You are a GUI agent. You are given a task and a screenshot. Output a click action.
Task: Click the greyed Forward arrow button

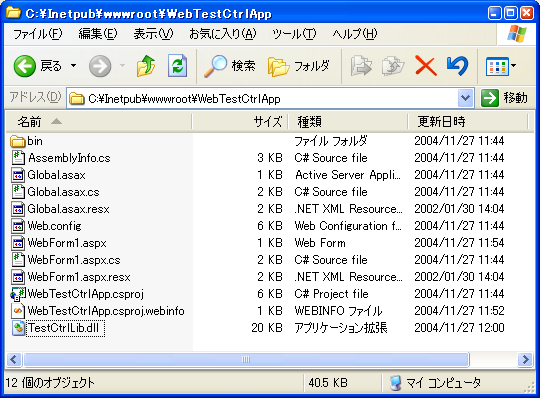tap(100, 66)
